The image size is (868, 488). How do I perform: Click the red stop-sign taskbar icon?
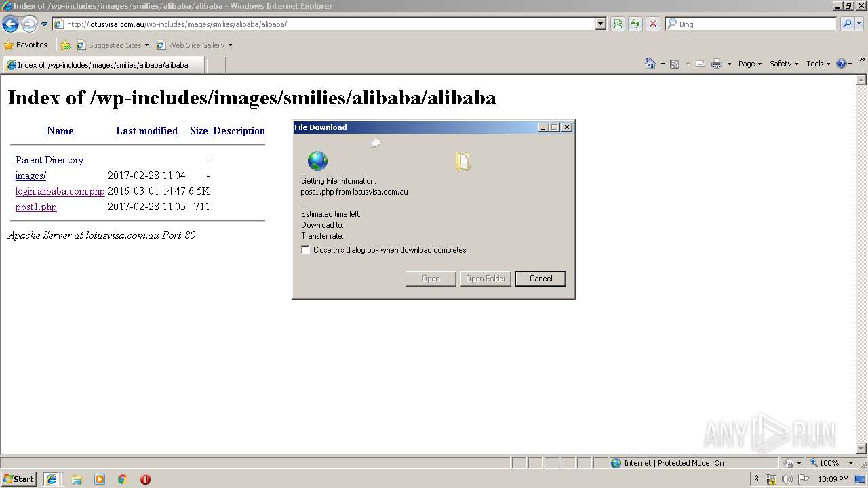(x=145, y=479)
